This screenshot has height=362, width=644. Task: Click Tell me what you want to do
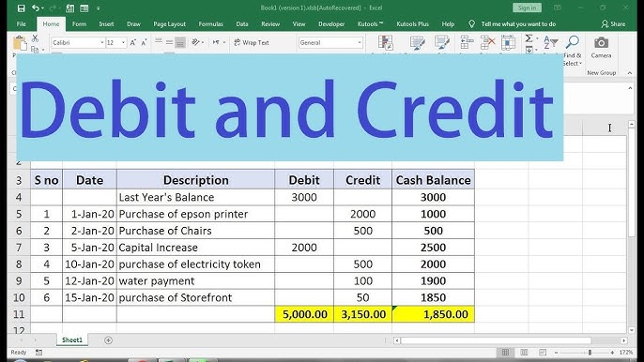pos(518,24)
